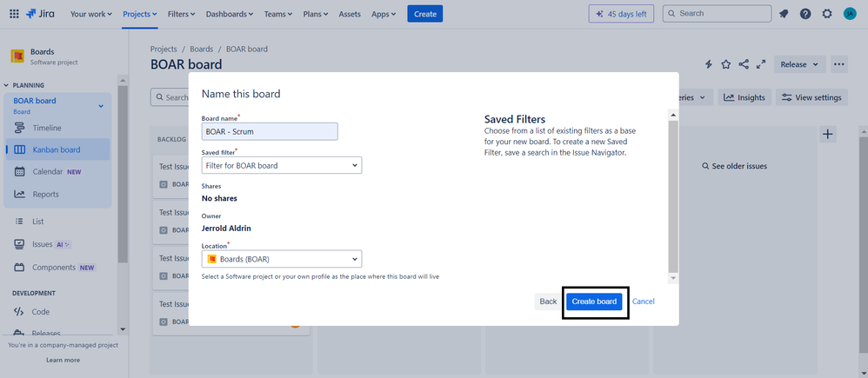Click the Boards breadcrumb link
868x378 pixels.
pos(202,49)
